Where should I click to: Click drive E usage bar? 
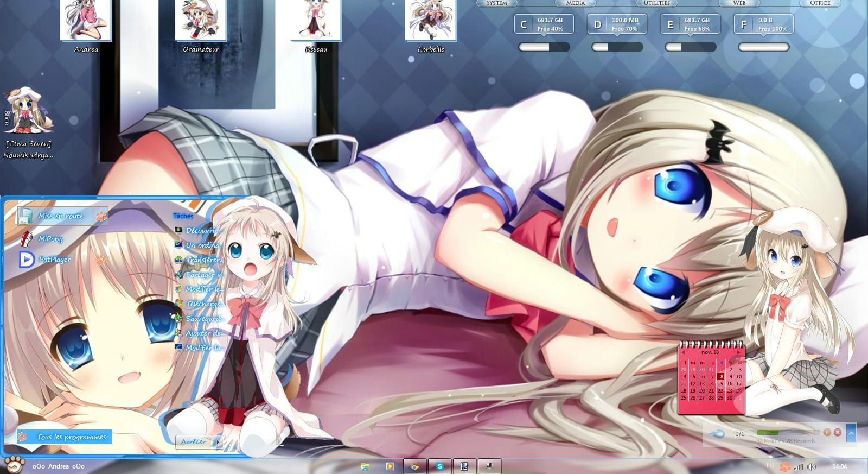690,47
